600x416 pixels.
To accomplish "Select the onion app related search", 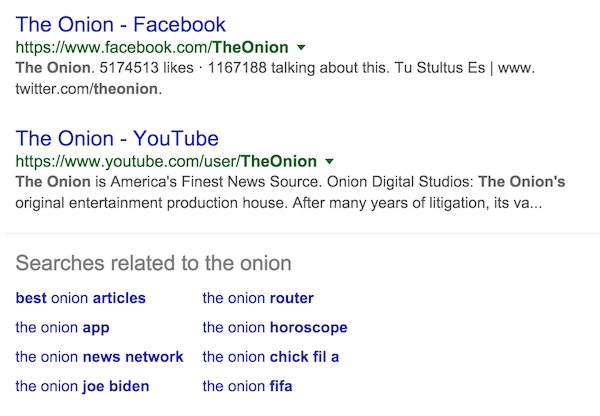I will point(62,327).
